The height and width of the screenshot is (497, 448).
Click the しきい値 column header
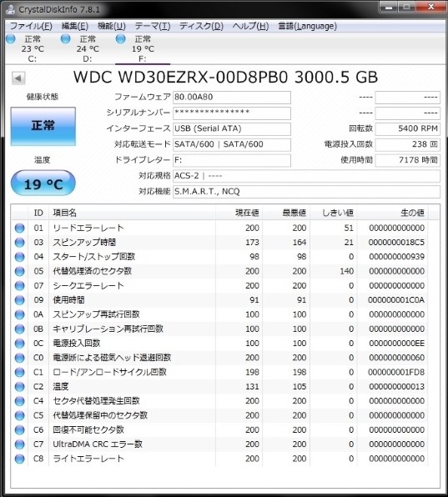[x=334, y=213]
